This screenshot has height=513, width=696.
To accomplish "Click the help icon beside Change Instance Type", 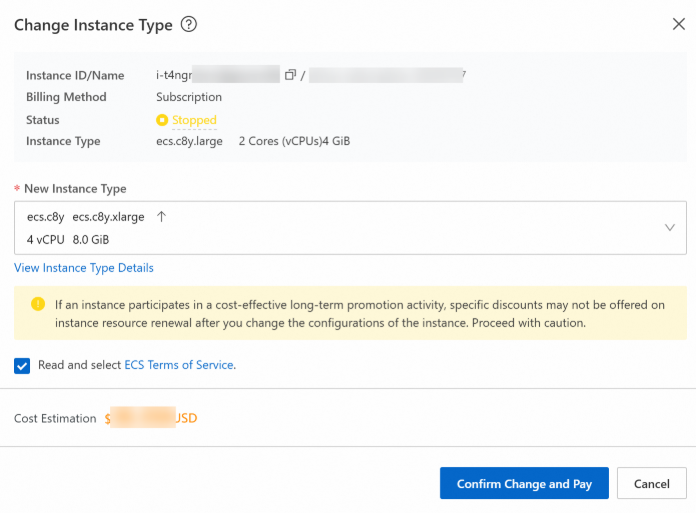I will 189,25.
